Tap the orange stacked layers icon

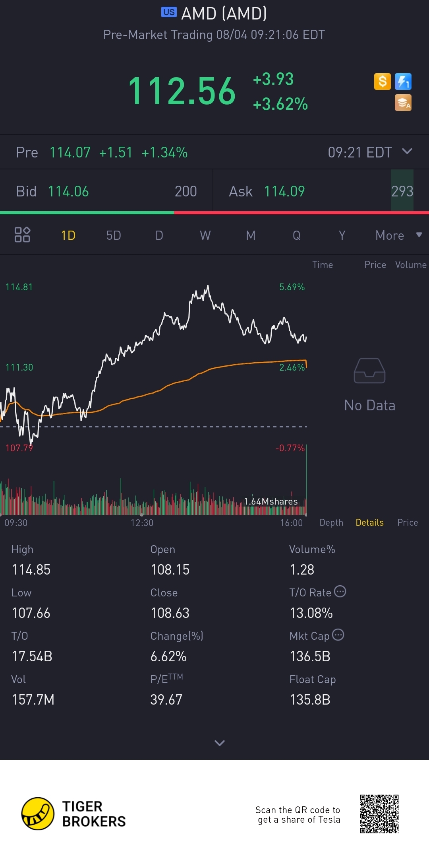coord(403,103)
